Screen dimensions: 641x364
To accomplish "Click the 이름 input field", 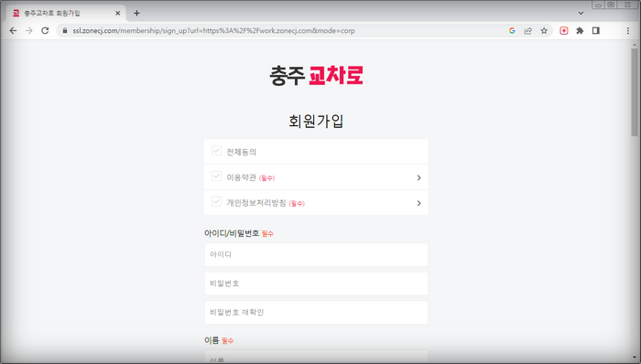I will tap(316, 357).
